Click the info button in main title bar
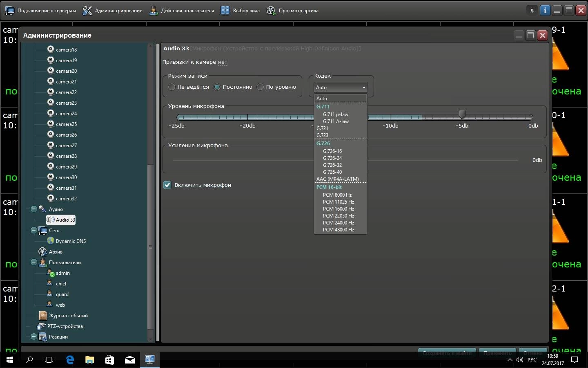This screenshot has width=588, height=368. click(545, 11)
